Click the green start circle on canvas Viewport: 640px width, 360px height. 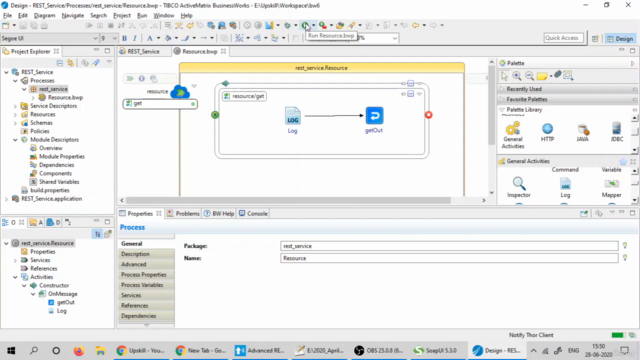[215, 115]
